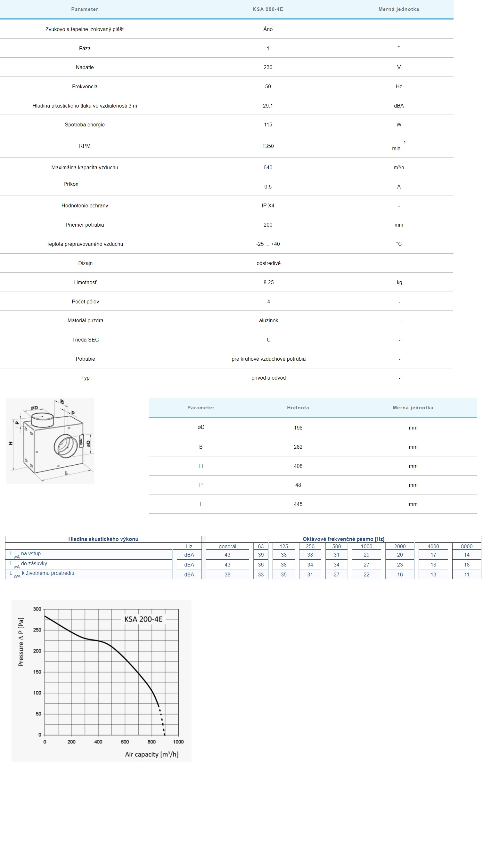Image resolution: width=483 pixels, height=868 pixels.
Task: Select the k životnému prostrediu row label
Action: tap(47, 573)
